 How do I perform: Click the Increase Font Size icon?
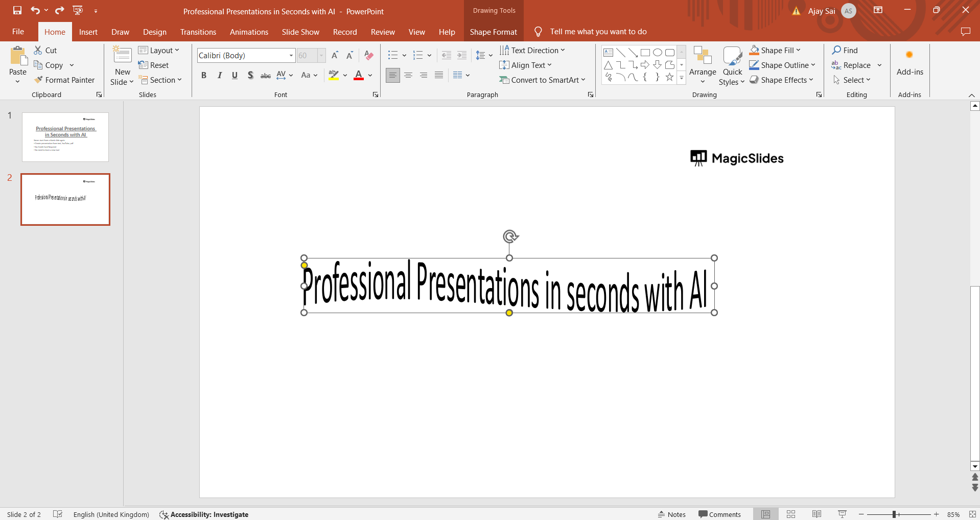coord(335,55)
